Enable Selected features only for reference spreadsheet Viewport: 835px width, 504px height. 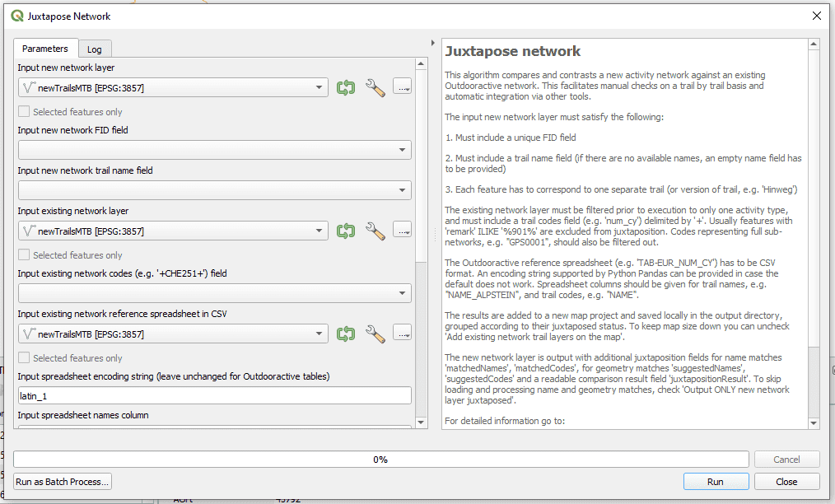pos(24,357)
